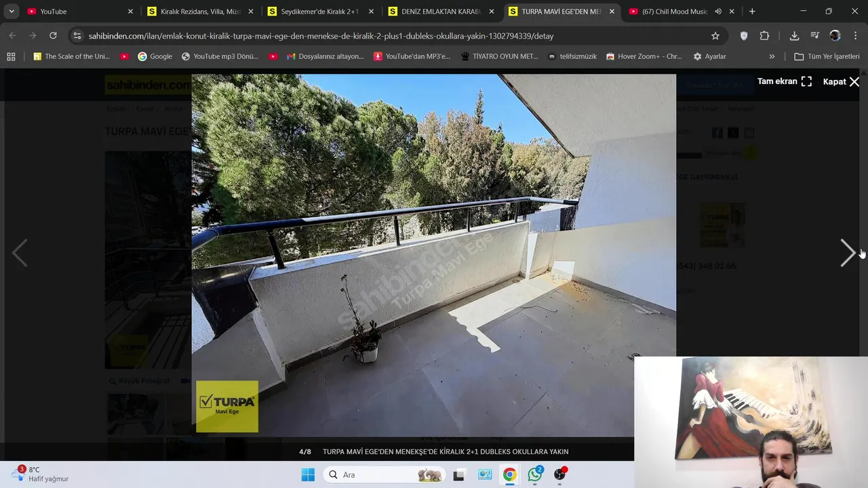Select the TURPA MAVİ EGE'DEN tab

[561, 12]
